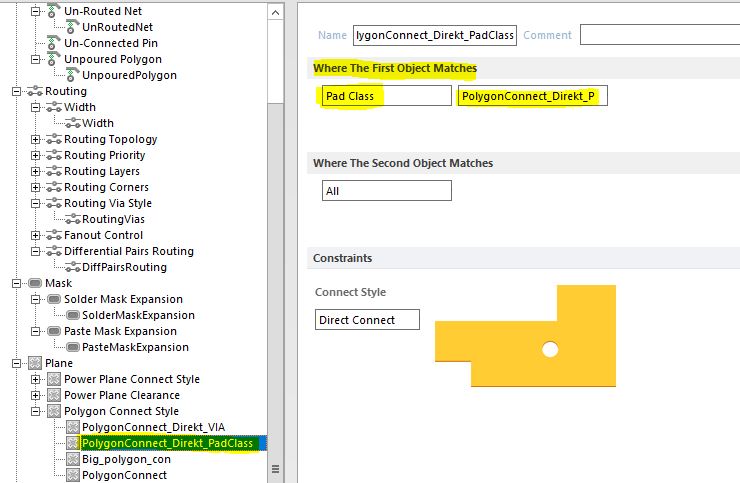Select the UnpouredPolygon rule
Image resolution: width=740 pixels, height=483 pixels.
click(x=129, y=75)
